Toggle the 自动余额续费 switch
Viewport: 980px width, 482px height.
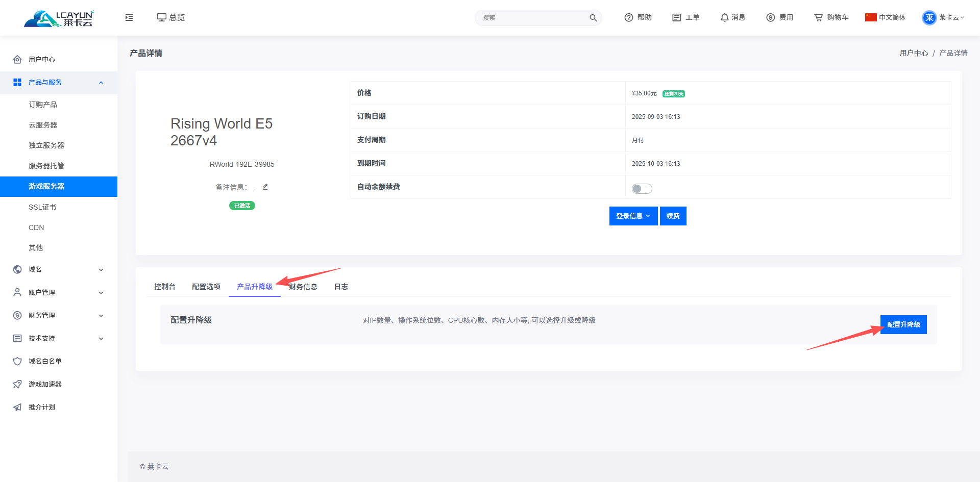642,189
